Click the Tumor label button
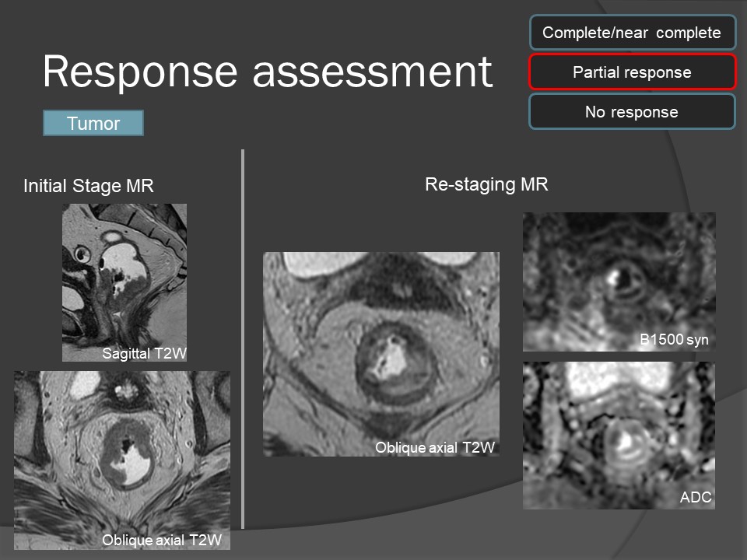Viewport: 747px width, 560px height. (x=93, y=124)
